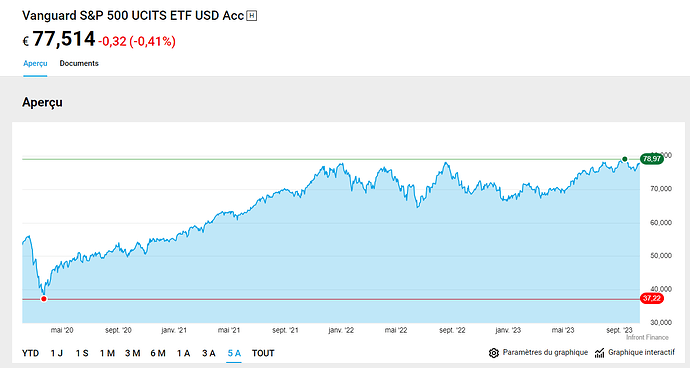Click the green 78,97 price label
The height and width of the screenshot is (368, 690).
tap(652, 159)
